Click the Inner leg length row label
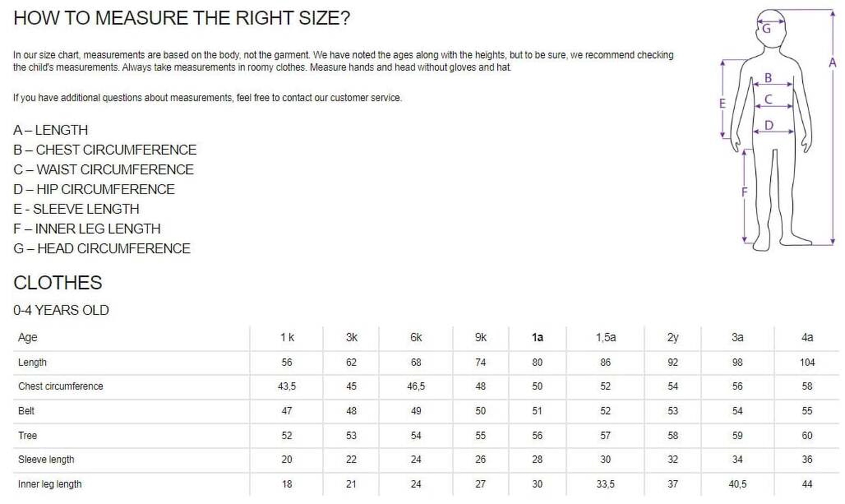This screenshot has height=504, width=845. point(50,484)
